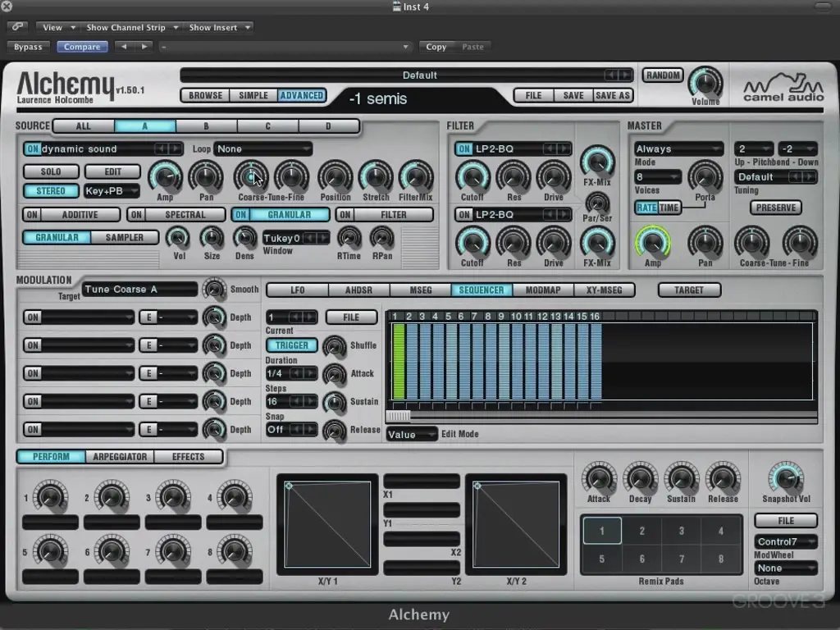Click the granular Dens knob
The height and width of the screenshot is (630, 840).
coord(244,238)
